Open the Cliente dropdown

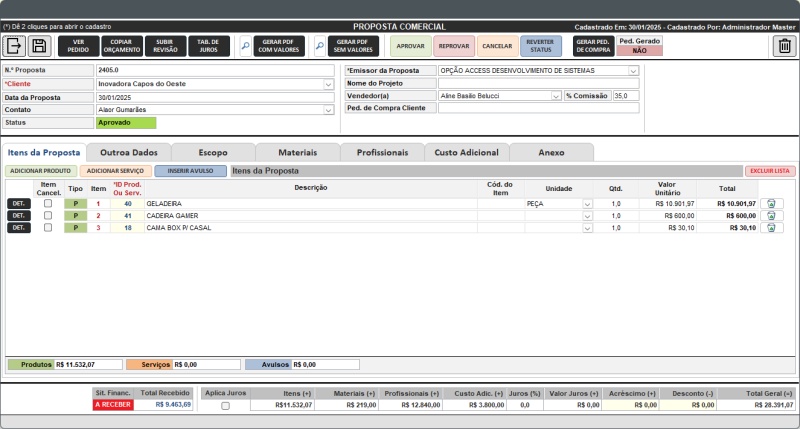(x=328, y=84)
